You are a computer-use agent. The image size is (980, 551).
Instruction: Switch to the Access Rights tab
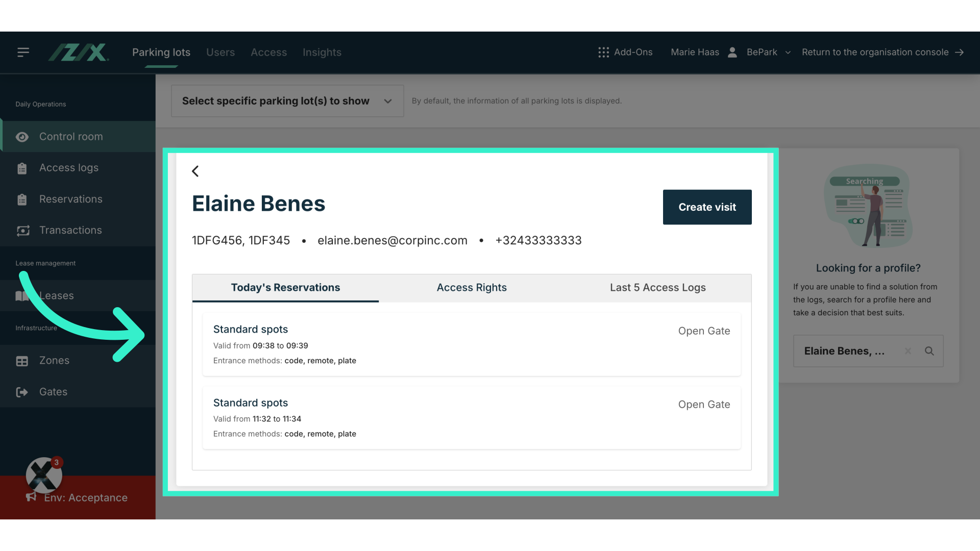point(471,288)
